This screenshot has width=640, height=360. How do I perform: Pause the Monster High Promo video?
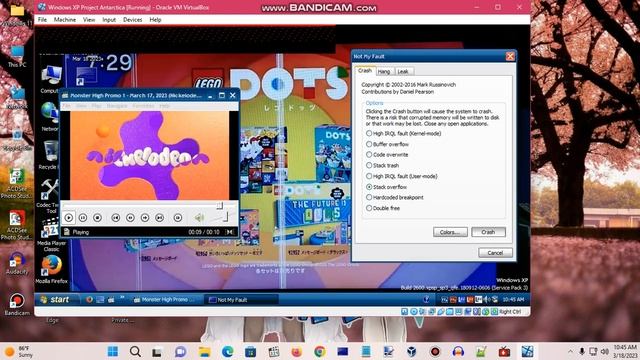pos(83,218)
